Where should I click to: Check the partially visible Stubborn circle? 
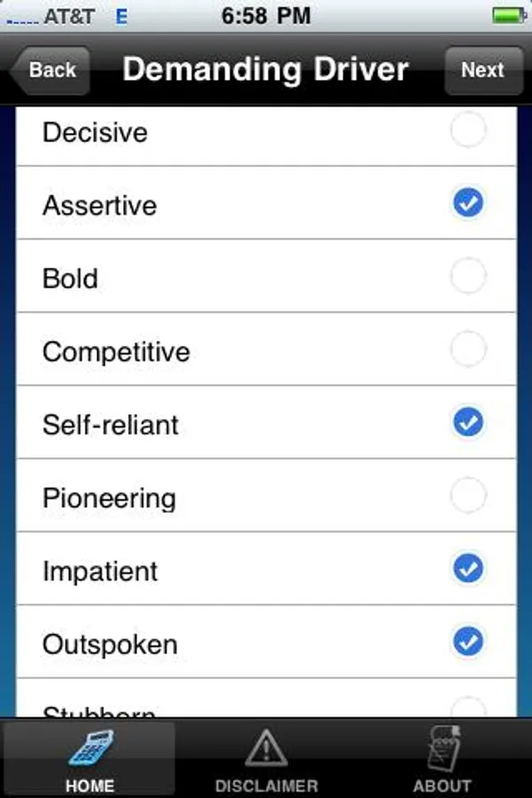coord(468,708)
